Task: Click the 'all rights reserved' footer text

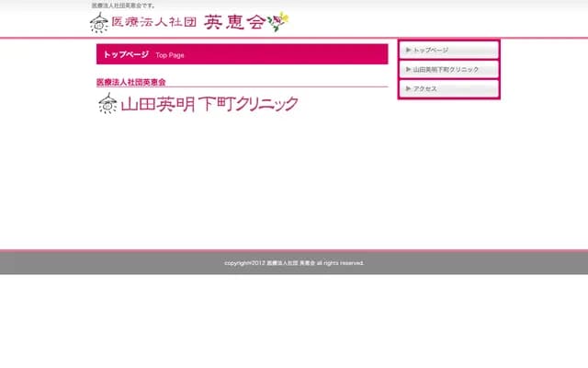Action: [x=340, y=263]
